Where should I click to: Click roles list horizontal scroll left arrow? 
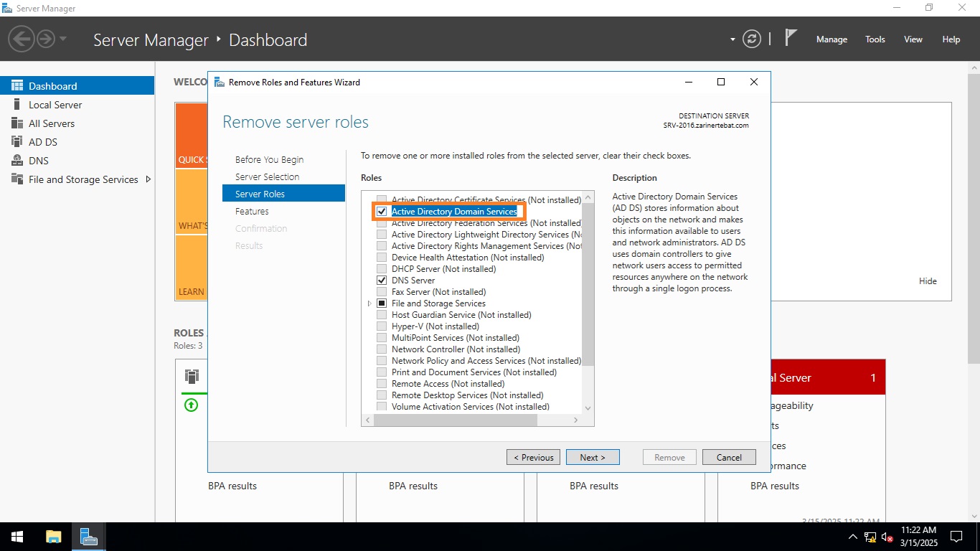click(x=367, y=420)
